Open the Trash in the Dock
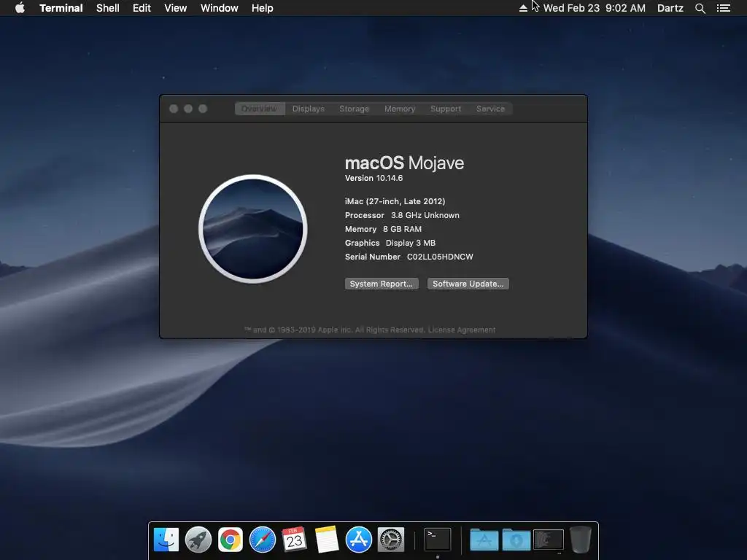747x560 pixels. pos(580,540)
